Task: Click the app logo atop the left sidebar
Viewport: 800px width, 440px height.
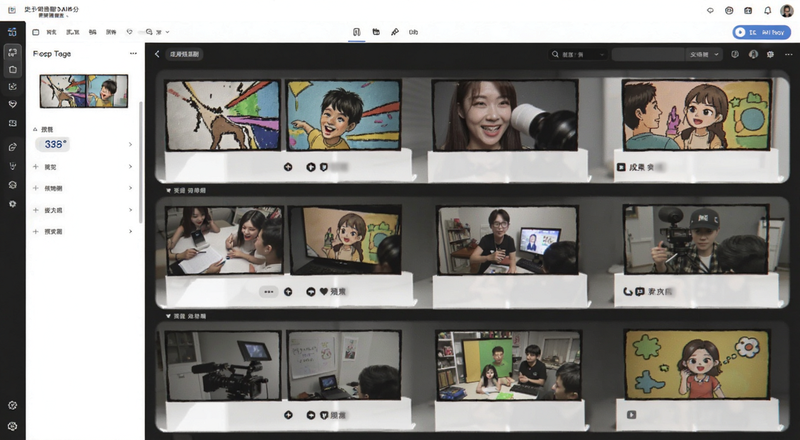Action: tap(13, 32)
